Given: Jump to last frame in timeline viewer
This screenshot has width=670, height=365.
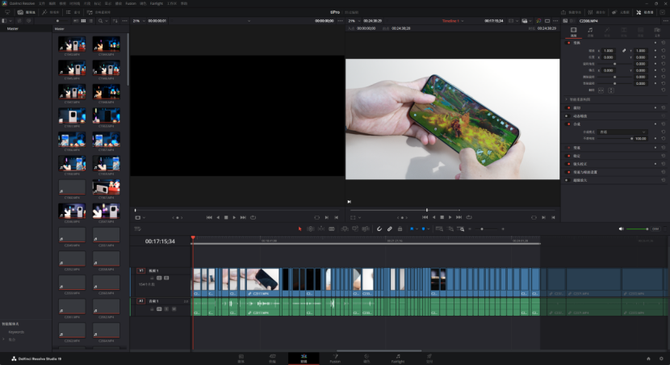Looking at the screenshot, I should [x=458, y=217].
